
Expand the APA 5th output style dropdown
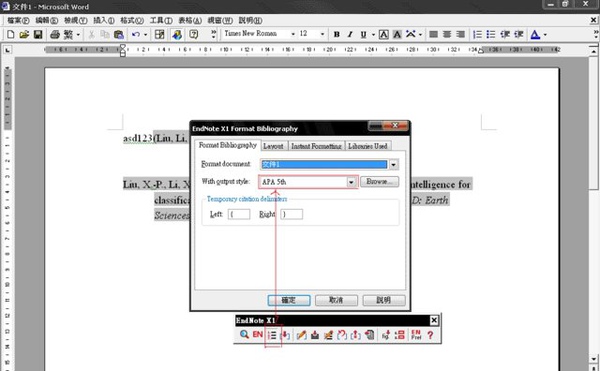pyautogui.click(x=351, y=182)
